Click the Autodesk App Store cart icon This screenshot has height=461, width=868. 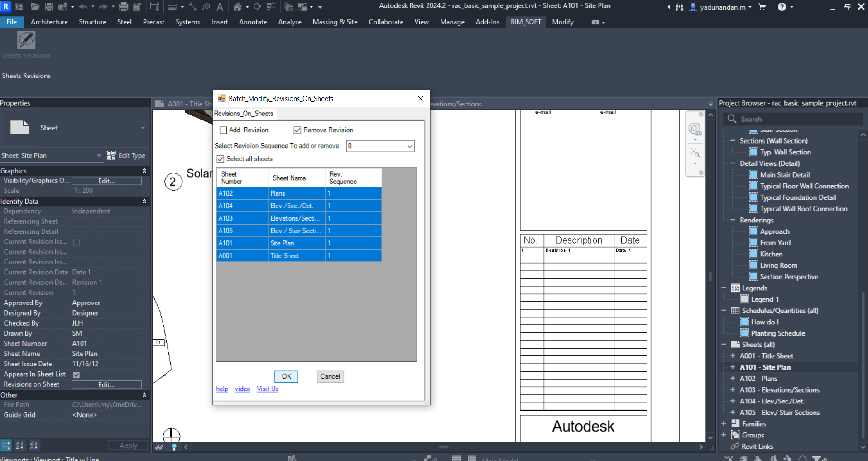762,7
